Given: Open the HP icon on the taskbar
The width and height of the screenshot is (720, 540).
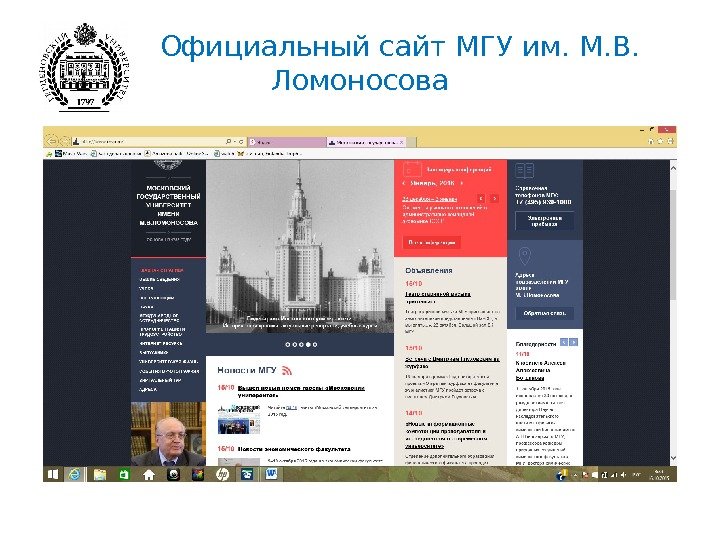Looking at the screenshot, I should (222, 474).
